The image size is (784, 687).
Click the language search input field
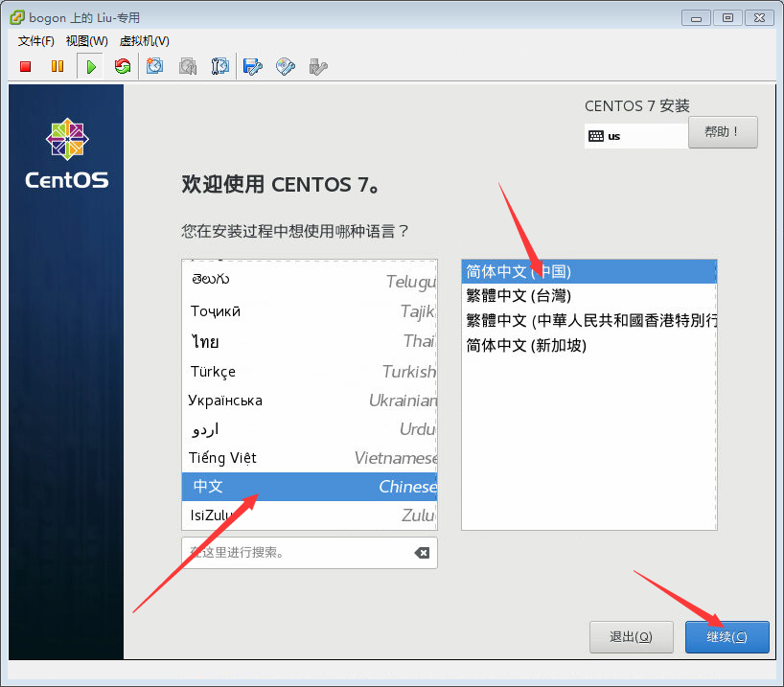tap(309, 553)
